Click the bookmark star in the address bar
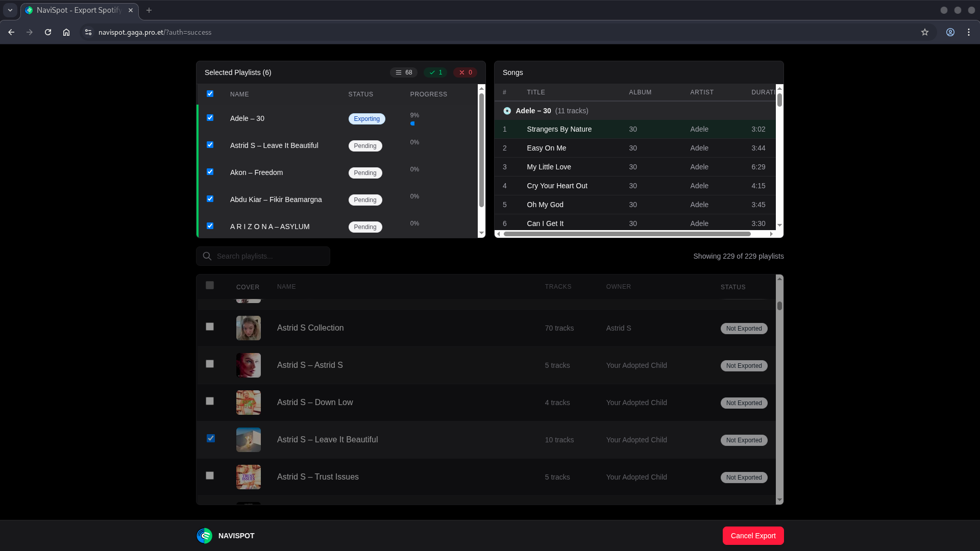This screenshot has width=980, height=551. (x=925, y=32)
